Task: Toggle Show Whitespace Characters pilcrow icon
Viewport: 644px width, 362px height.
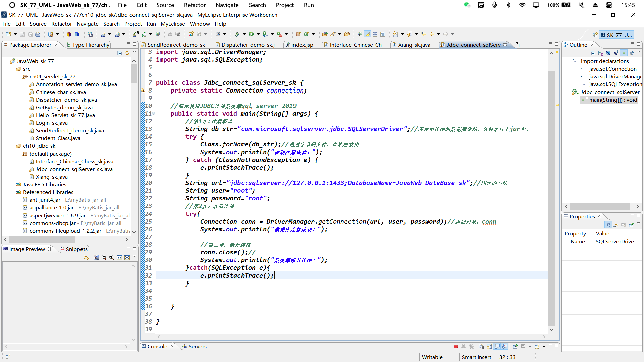Action: (x=383, y=34)
